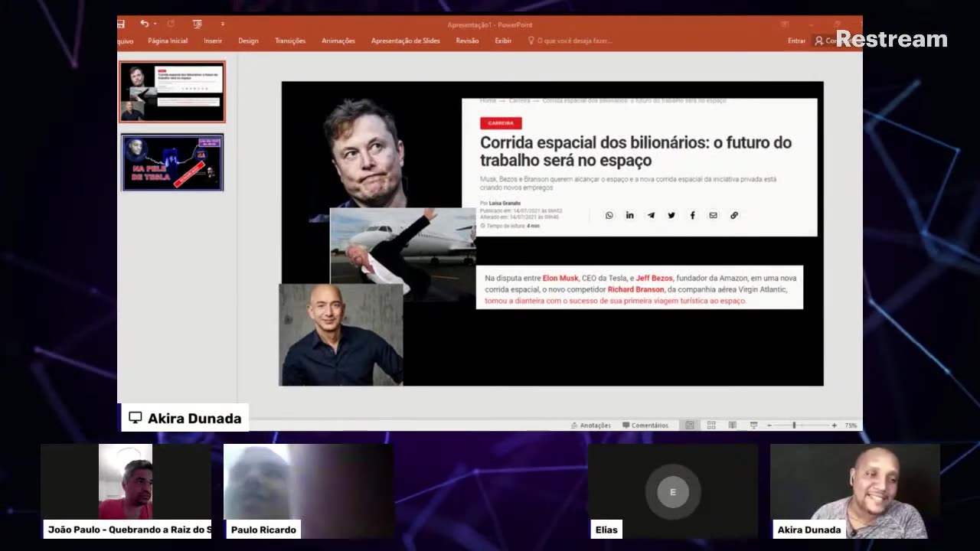Open the Animações ribbon tab
The image size is (980, 551).
click(x=338, y=41)
